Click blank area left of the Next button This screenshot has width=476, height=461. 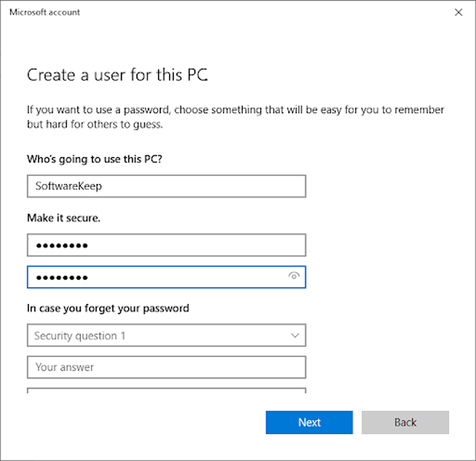pos(143,422)
